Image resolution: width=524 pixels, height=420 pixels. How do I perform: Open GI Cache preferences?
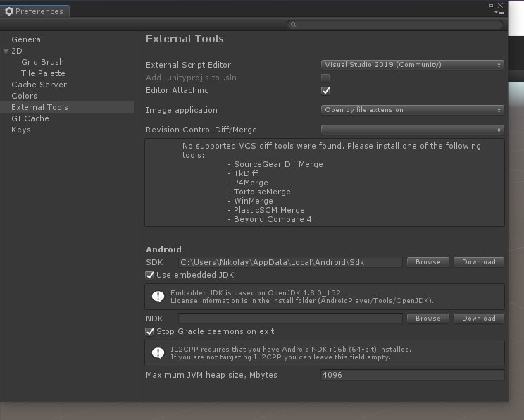point(30,118)
